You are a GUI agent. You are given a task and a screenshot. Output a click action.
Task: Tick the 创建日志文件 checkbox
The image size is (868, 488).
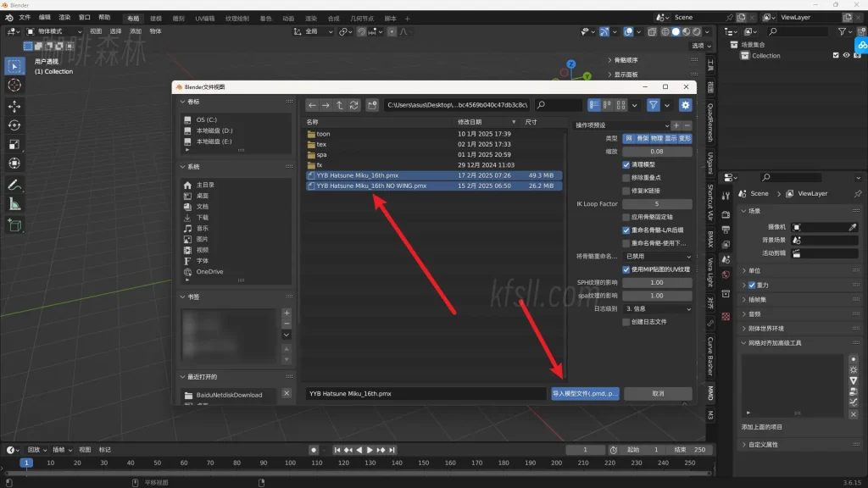[x=626, y=322]
